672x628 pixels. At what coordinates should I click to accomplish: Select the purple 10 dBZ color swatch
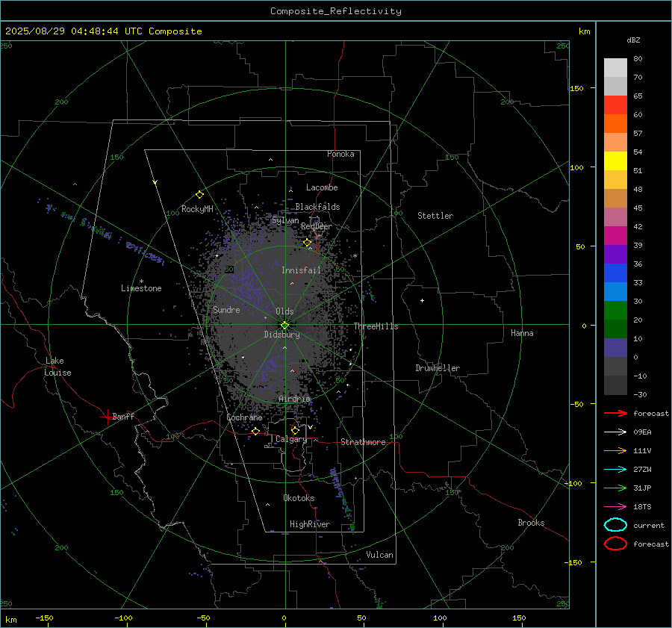pyautogui.click(x=615, y=348)
